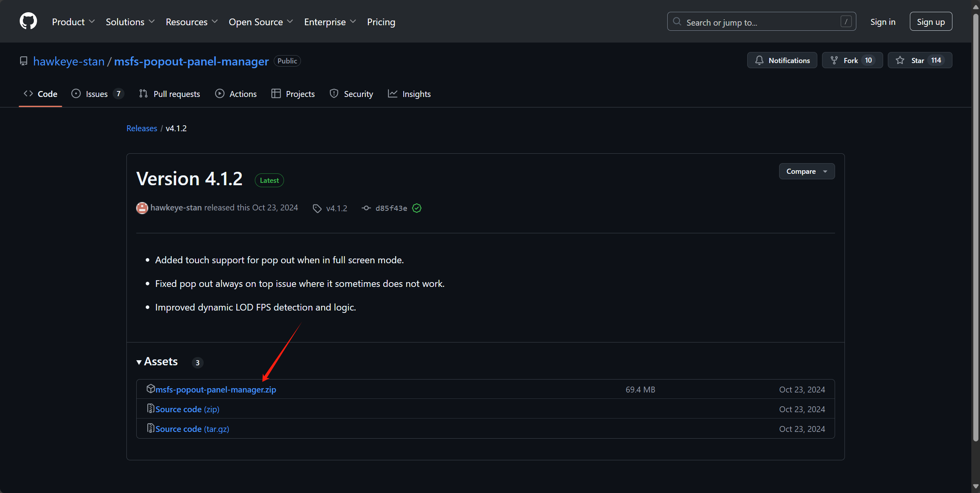The image size is (980, 493).
Task: Open the Sign in page
Action: pos(883,22)
